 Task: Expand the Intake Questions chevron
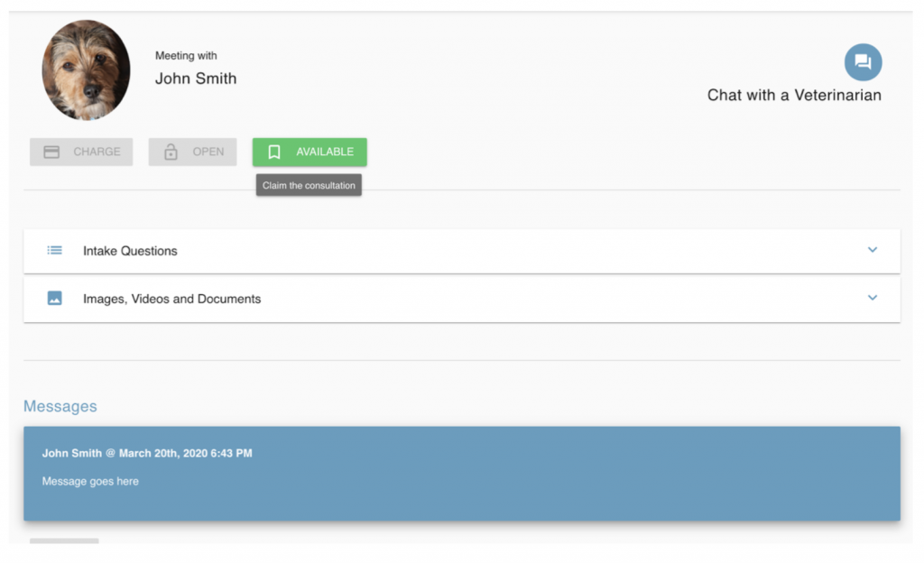873,250
